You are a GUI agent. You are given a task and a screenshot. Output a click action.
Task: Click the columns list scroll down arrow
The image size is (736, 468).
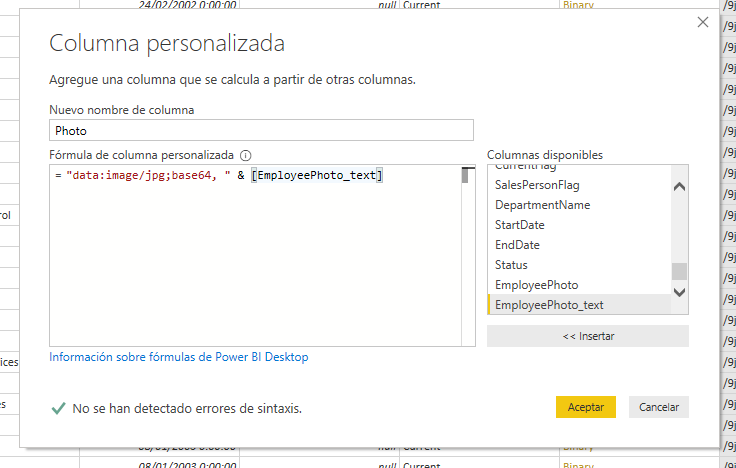coord(679,292)
